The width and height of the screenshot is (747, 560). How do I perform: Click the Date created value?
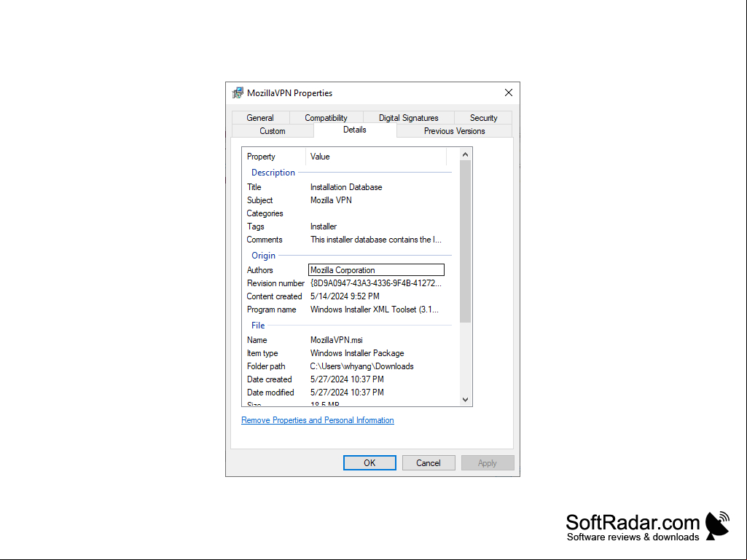tap(347, 379)
